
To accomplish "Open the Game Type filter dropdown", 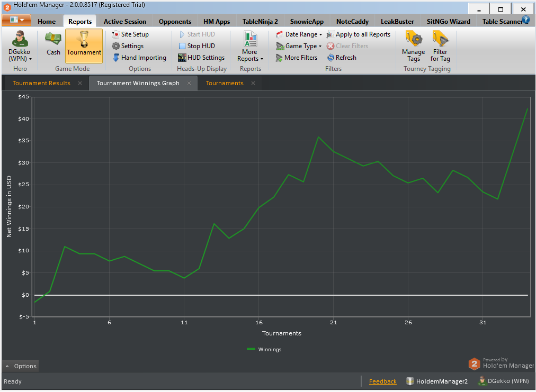I will click(299, 45).
